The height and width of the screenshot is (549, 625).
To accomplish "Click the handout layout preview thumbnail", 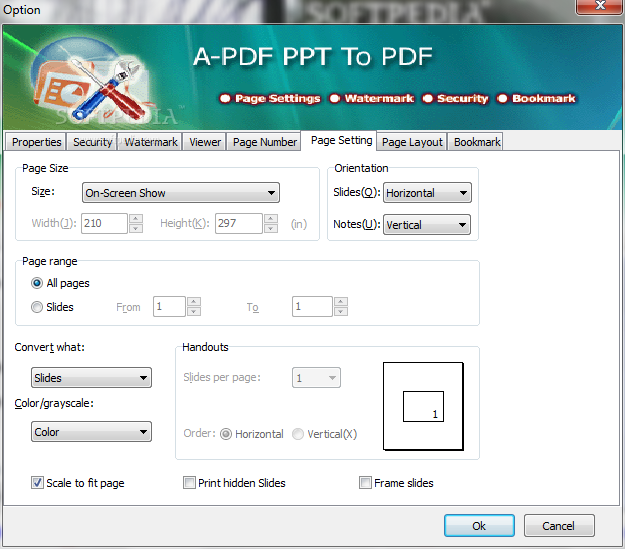I will pos(423,406).
